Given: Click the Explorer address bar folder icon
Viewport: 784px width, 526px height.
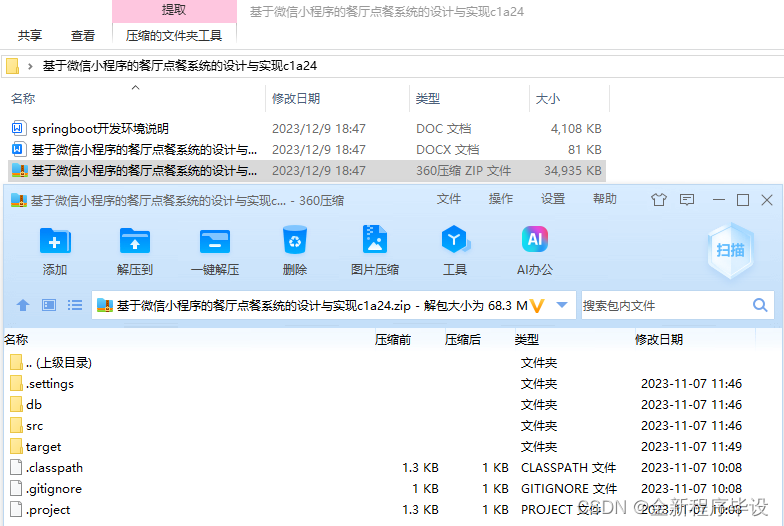Looking at the screenshot, I should pos(12,66).
